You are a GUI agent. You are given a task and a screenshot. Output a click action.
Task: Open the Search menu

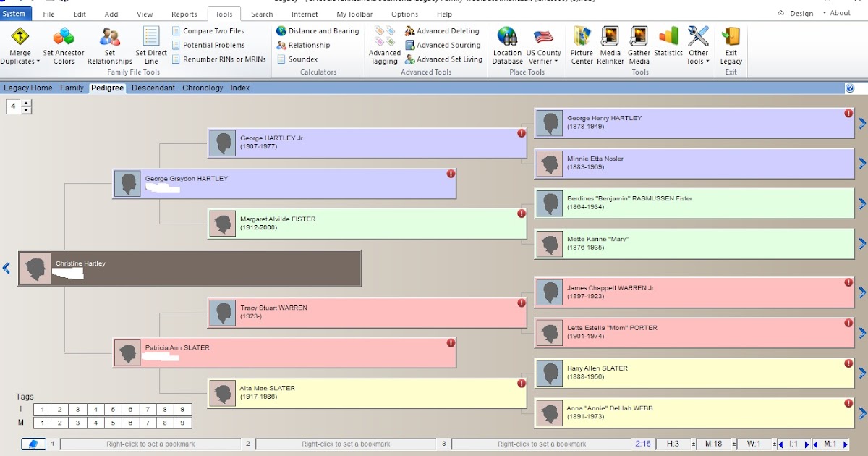point(261,13)
